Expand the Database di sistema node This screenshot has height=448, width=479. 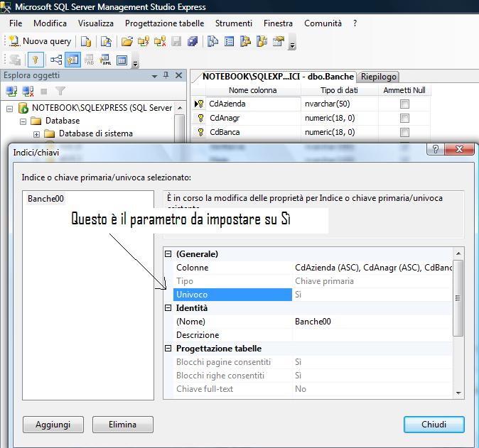[36, 134]
